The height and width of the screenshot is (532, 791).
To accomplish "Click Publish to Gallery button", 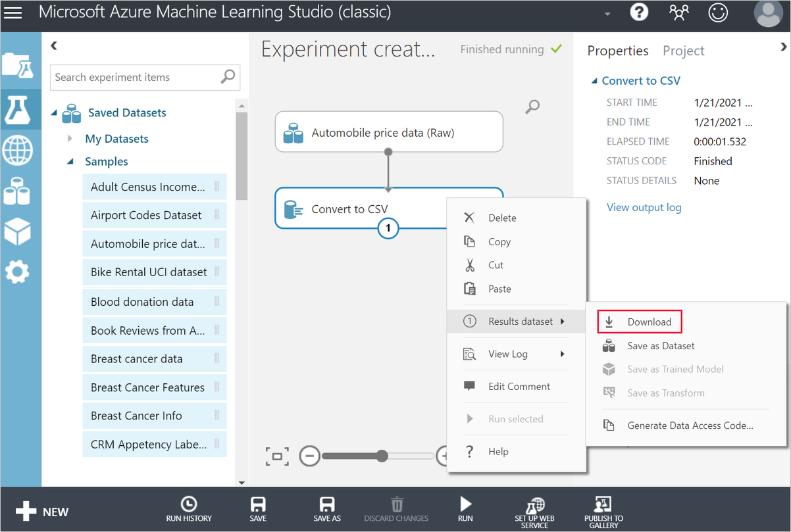I will pyautogui.click(x=603, y=513).
